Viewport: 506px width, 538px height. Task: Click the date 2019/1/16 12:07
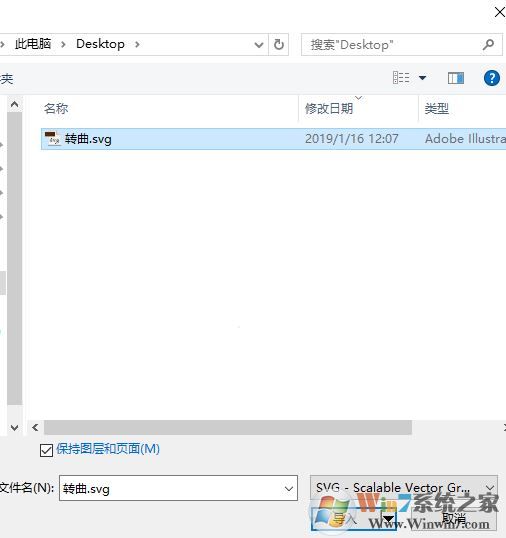point(352,139)
